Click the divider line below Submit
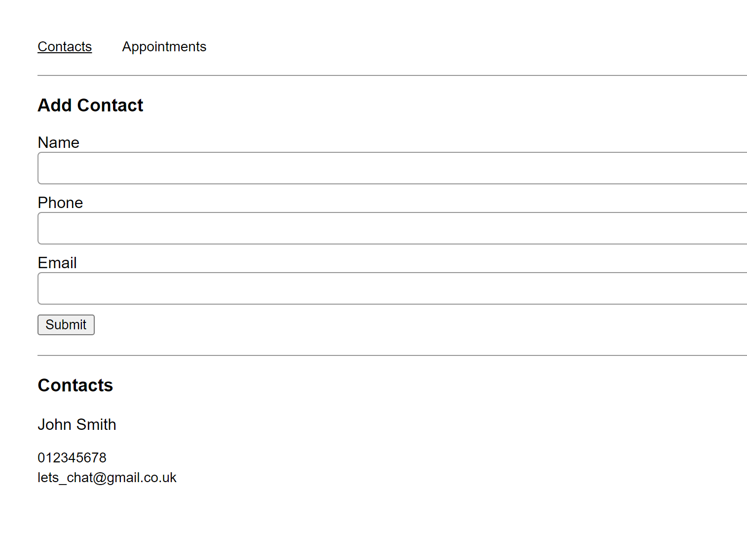Viewport: 747px width, 560px height. pos(392,355)
